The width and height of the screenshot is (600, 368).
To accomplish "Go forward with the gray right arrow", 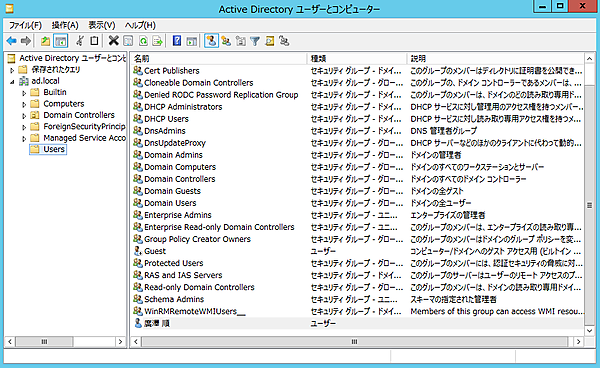I will [x=26, y=41].
